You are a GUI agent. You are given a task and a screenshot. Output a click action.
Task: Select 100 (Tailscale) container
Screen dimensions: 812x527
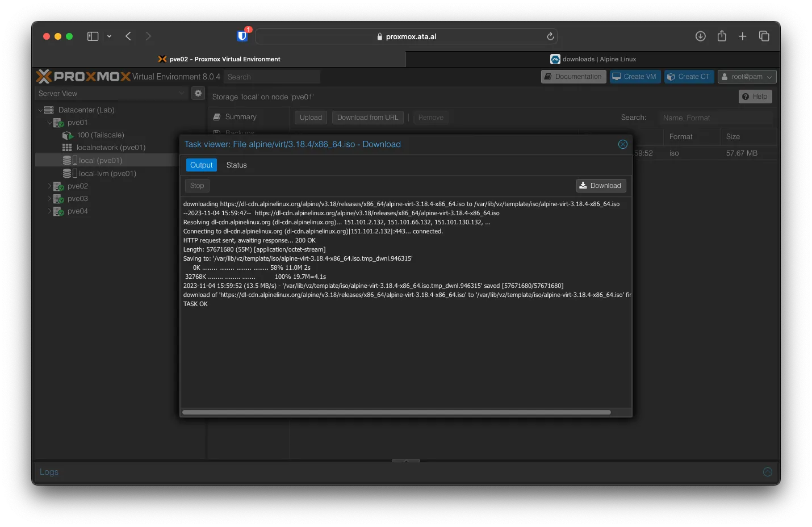point(100,135)
